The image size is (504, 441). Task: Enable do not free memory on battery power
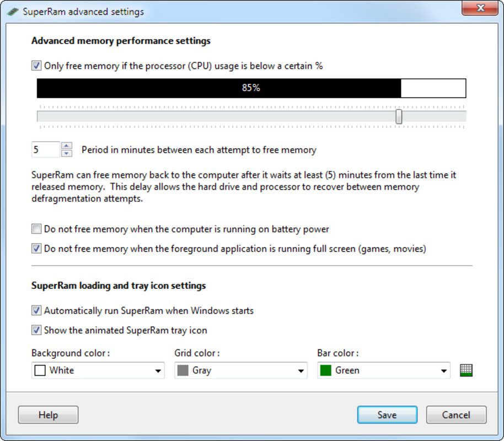click(x=36, y=229)
